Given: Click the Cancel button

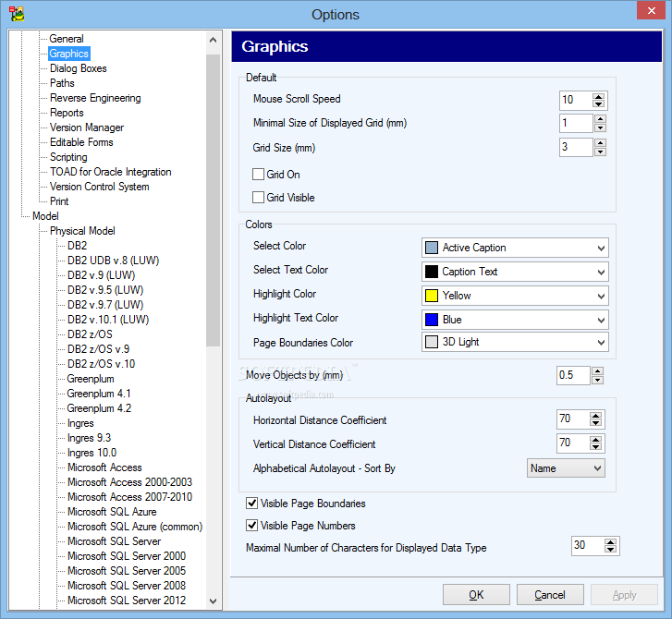Looking at the screenshot, I should (550, 595).
